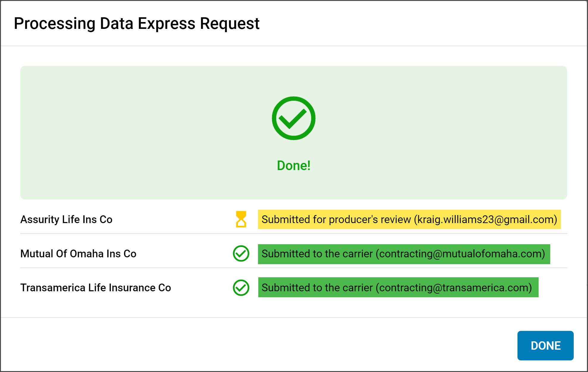Click the large green Done checkmark icon

(x=294, y=118)
